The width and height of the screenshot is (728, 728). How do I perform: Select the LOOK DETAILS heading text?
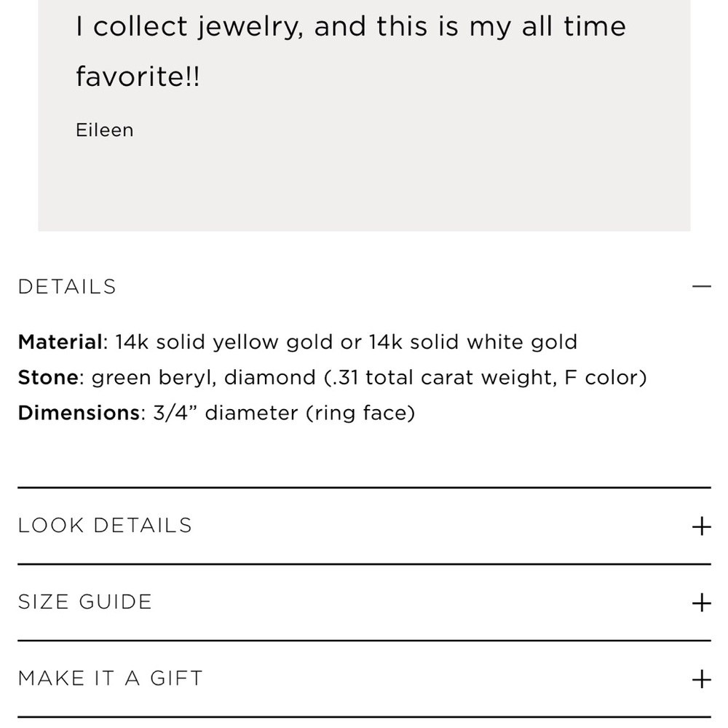click(x=106, y=524)
